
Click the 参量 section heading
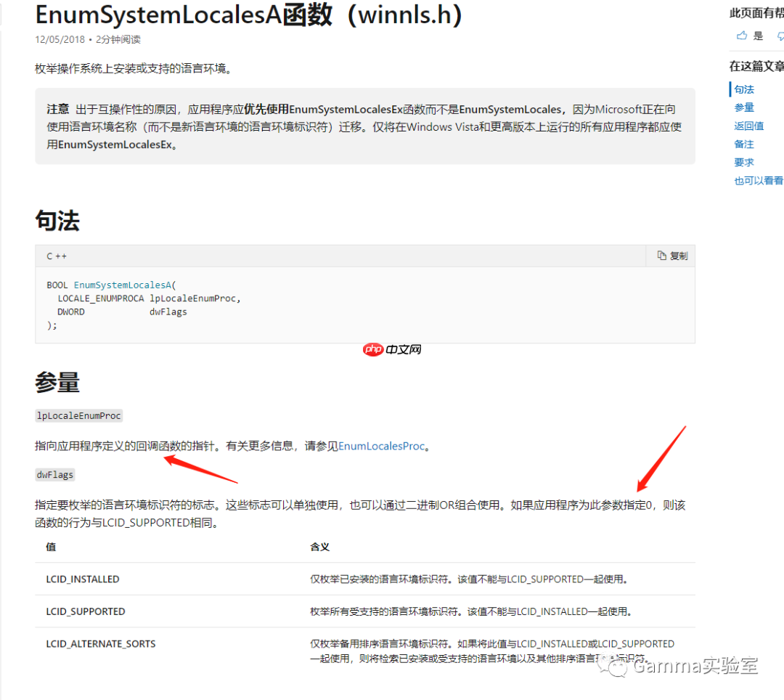[x=57, y=383]
